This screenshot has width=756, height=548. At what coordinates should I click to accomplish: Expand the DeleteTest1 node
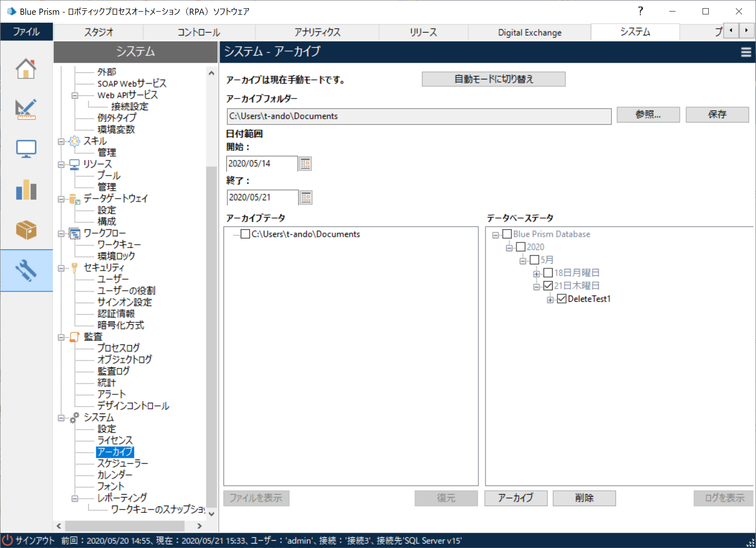tap(550, 299)
